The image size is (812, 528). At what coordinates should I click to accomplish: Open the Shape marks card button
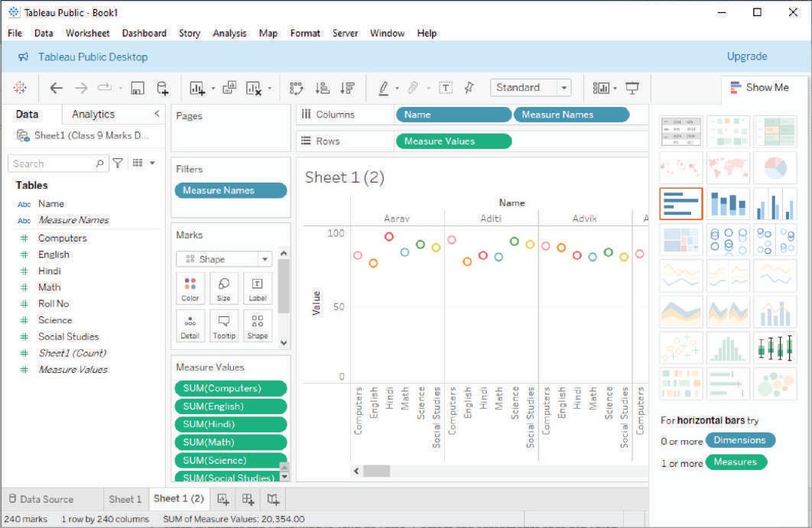click(258, 326)
